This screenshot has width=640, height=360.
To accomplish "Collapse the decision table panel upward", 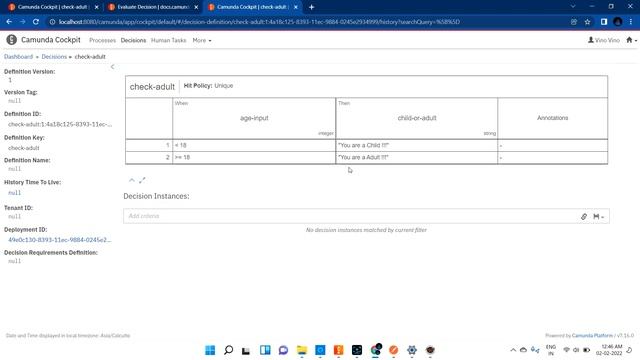I will 131,180.
